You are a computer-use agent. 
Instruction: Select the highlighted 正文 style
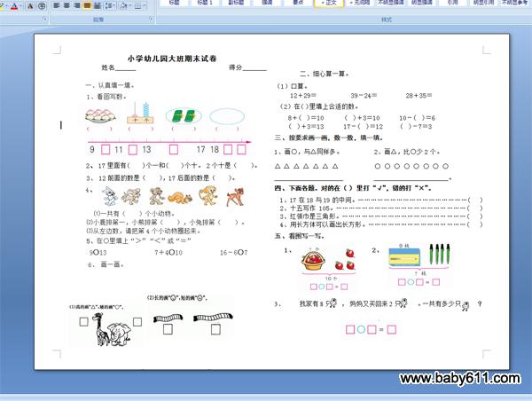(329, 3)
